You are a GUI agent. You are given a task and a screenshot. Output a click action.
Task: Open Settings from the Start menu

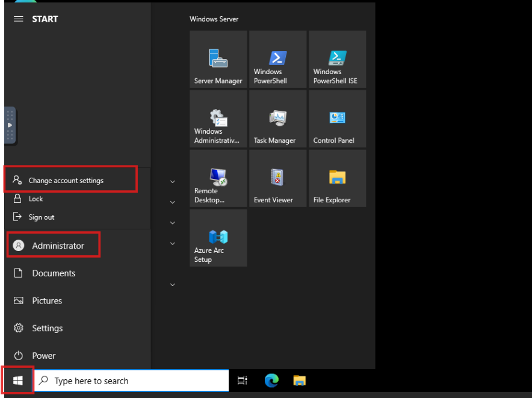click(78, 328)
